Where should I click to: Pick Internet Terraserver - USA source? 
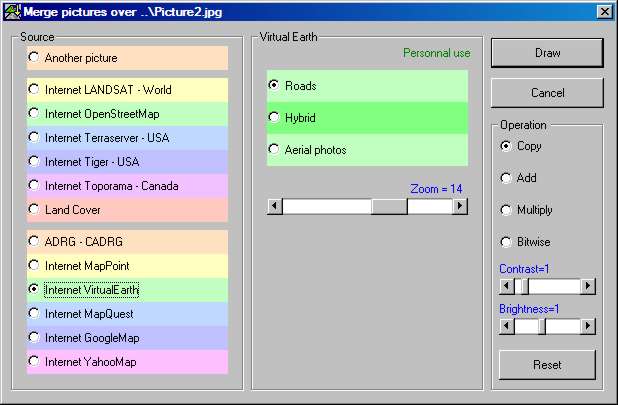click(127, 138)
